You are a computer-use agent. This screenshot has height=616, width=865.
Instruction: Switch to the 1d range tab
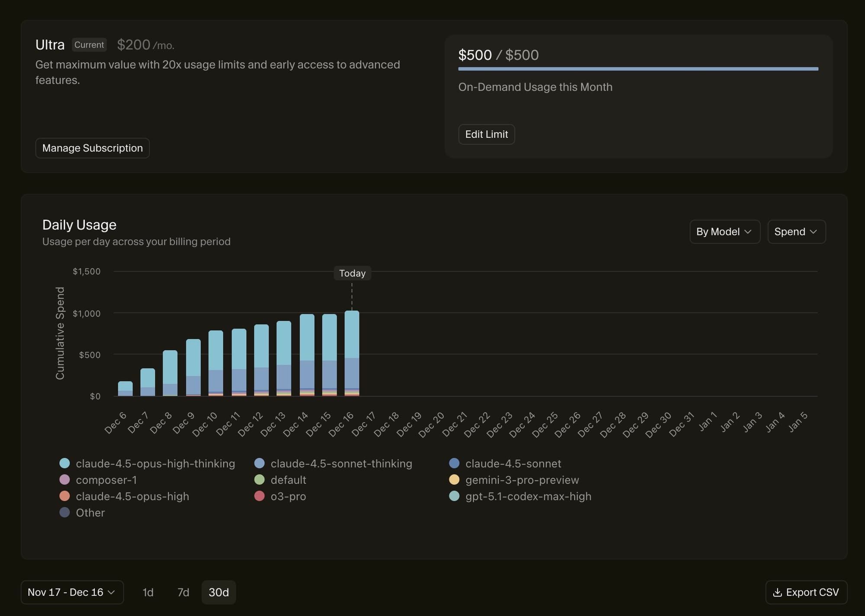[x=148, y=592]
